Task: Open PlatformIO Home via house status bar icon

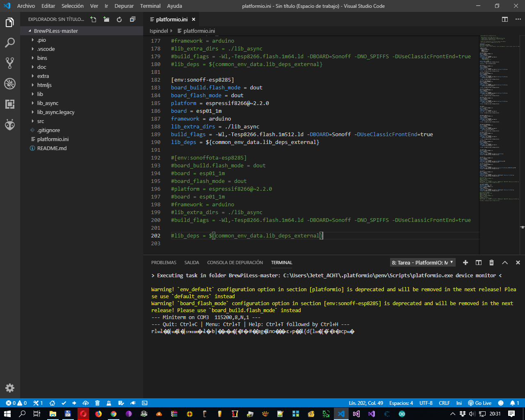Action: pyautogui.click(x=52, y=403)
